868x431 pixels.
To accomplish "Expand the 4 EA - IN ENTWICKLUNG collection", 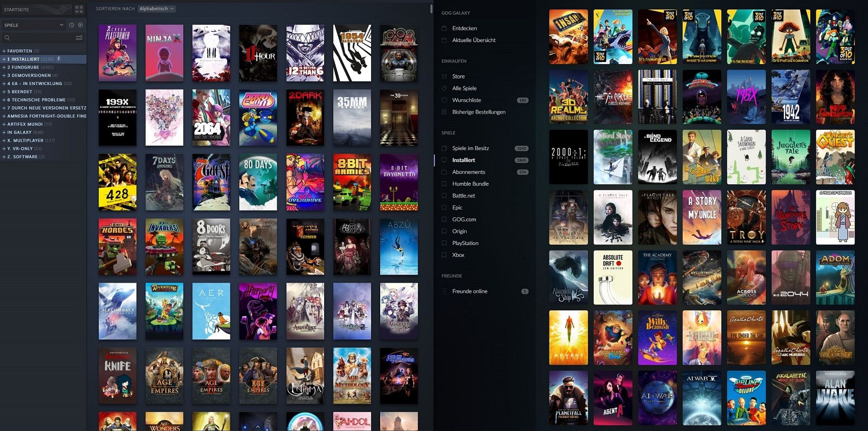I will [x=4, y=84].
